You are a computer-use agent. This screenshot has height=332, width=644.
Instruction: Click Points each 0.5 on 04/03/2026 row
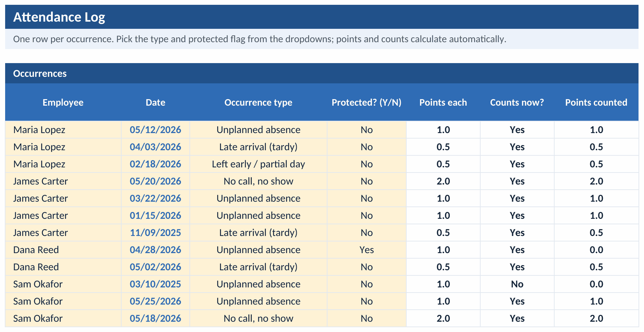[x=443, y=147]
